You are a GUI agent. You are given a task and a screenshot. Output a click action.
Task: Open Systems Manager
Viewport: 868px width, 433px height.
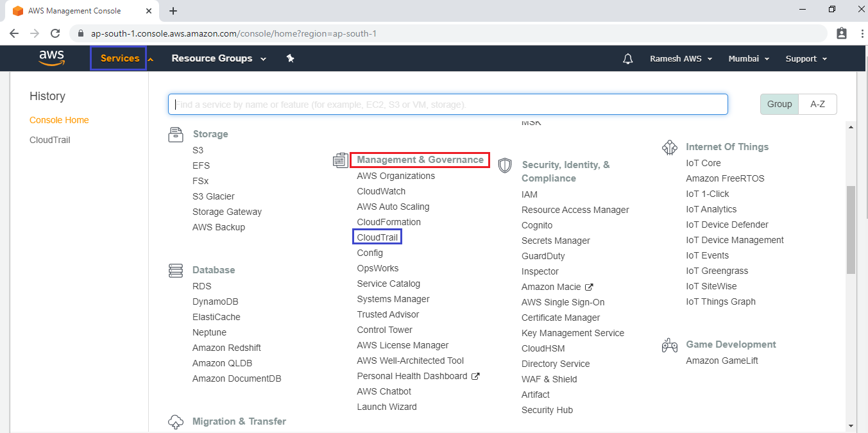[393, 299]
